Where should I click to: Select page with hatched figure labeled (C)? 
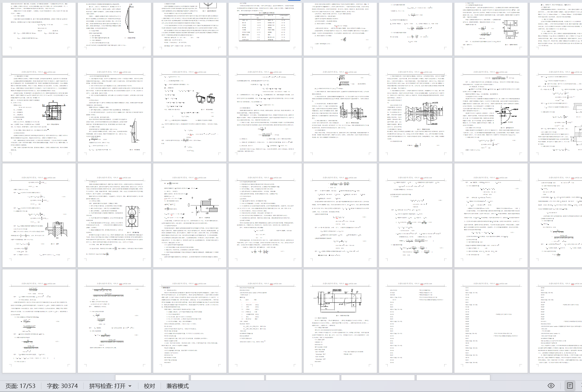(x=39, y=215)
